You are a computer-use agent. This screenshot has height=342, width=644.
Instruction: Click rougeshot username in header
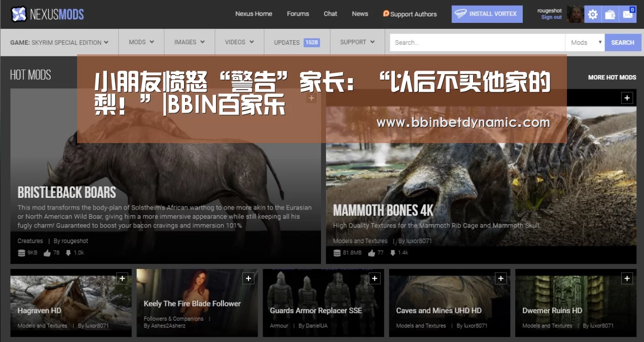(x=550, y=11)
